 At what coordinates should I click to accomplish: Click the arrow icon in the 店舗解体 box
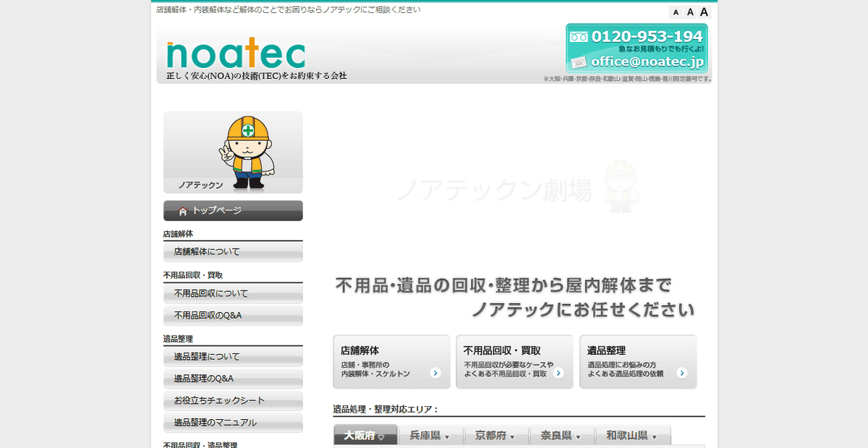point(437,374)
